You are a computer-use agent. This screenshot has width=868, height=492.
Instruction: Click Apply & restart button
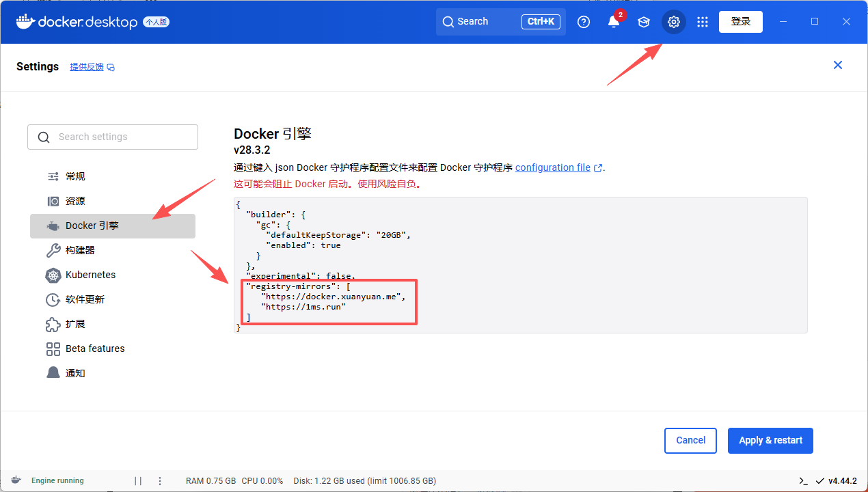point(770,441)
